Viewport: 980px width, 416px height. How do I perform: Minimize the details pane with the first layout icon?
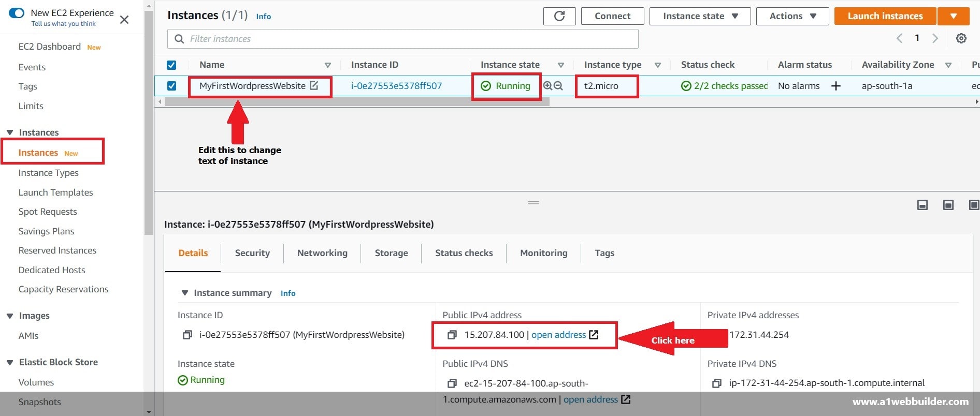923,205
